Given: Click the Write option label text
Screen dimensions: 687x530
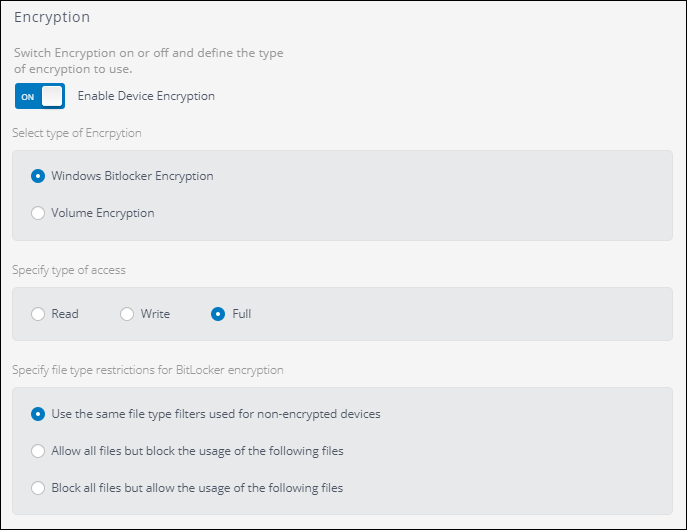Looking at the screenshot, I should pyautogui.click(x=155, y=314).
